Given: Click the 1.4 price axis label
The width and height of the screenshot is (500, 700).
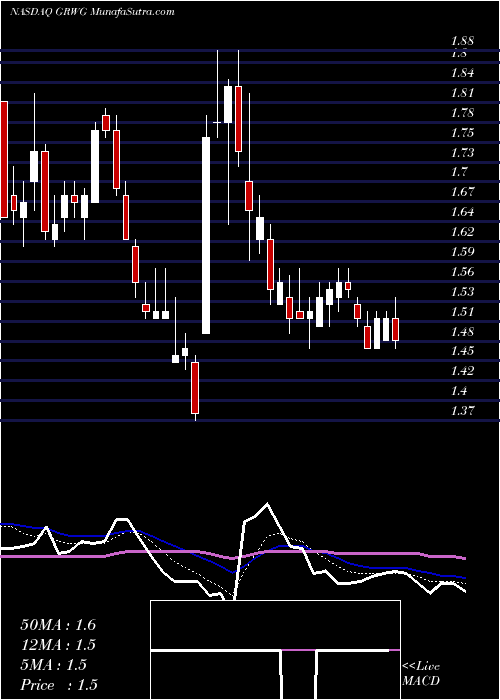Looking at the screenshot, I should [x=459, y=391].
